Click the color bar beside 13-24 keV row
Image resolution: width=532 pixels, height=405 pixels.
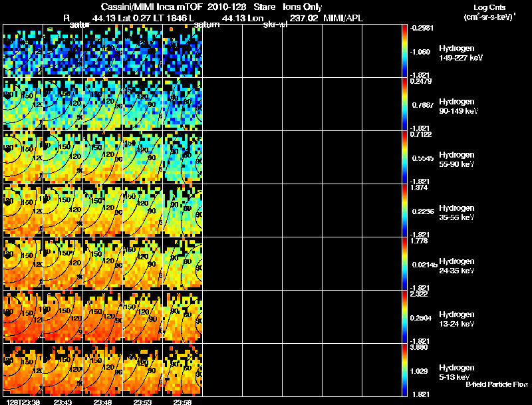tap(404, 317)
